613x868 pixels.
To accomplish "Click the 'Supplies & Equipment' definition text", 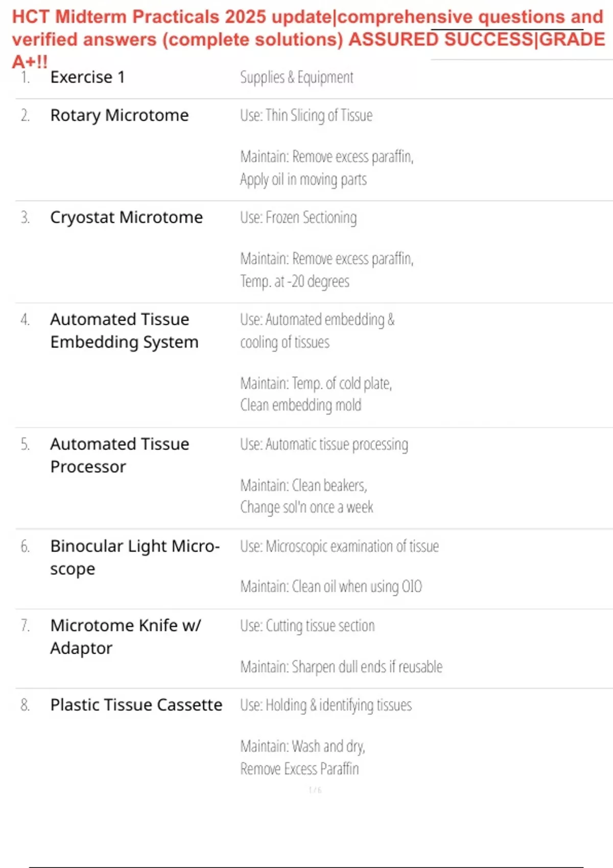I will pos(296,78).
